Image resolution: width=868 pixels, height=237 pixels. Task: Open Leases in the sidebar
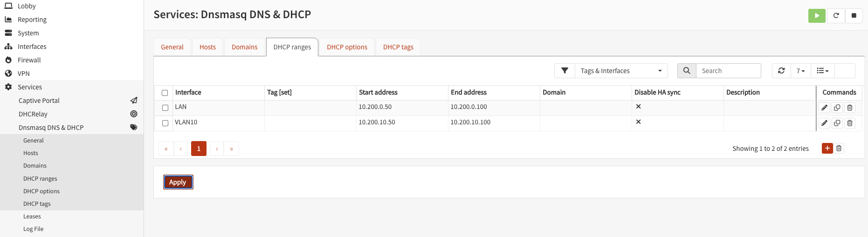pyautogui.click(x=32, y=217)
